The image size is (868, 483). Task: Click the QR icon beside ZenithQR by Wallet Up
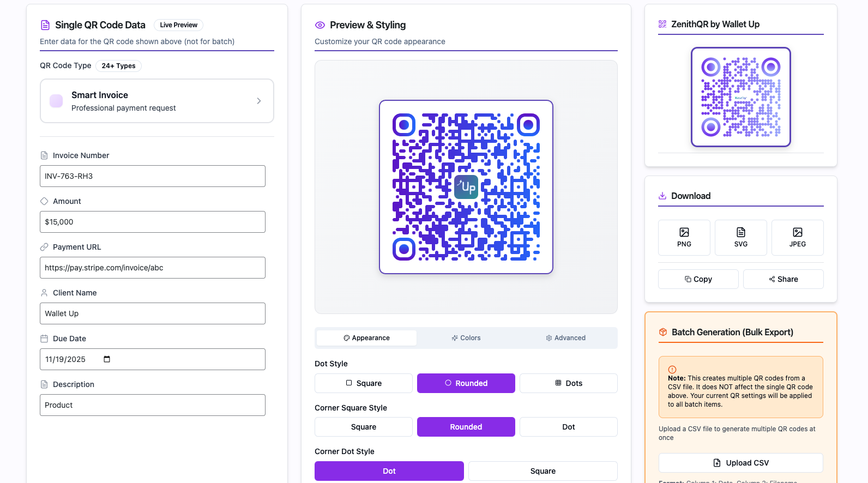(x=662, y=24)
